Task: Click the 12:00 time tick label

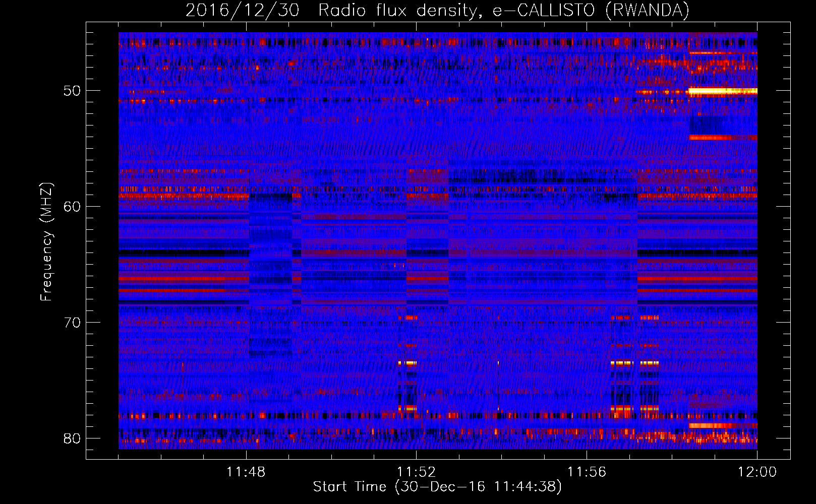Action: coord(757,472)
